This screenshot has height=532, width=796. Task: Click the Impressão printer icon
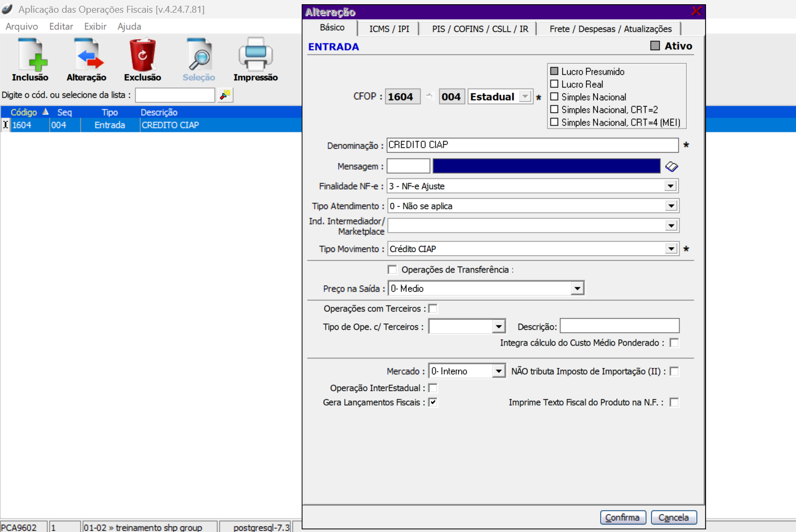click(255, 55)
